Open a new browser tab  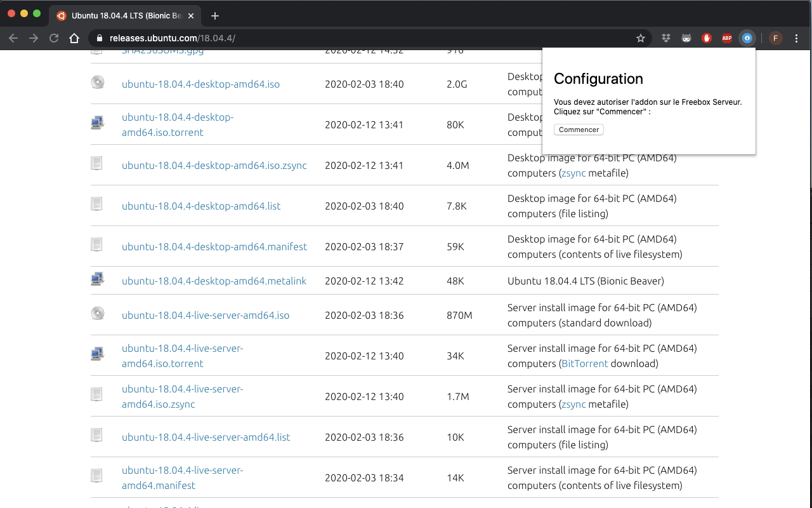(x=214, y=16)
